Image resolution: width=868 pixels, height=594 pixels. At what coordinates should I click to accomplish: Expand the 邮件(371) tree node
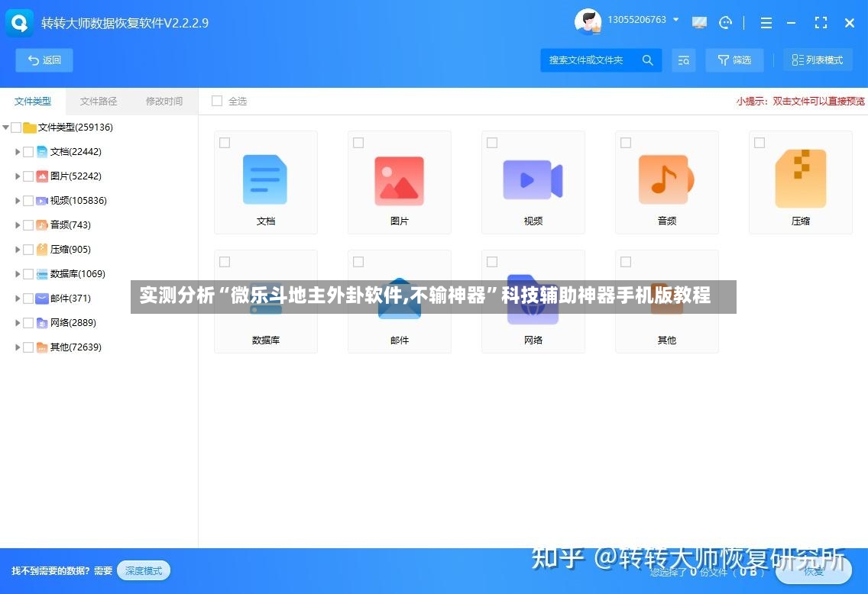tap(18, 298)
